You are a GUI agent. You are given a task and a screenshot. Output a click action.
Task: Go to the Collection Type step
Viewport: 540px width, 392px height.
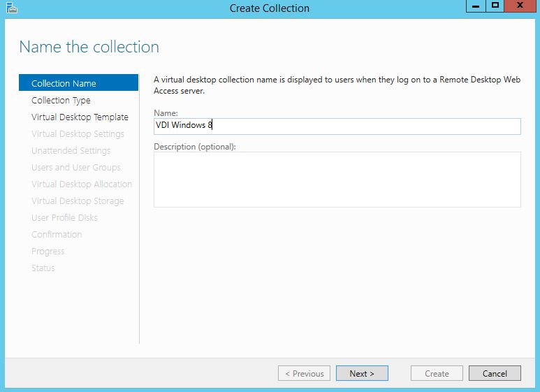pos(61,100)
